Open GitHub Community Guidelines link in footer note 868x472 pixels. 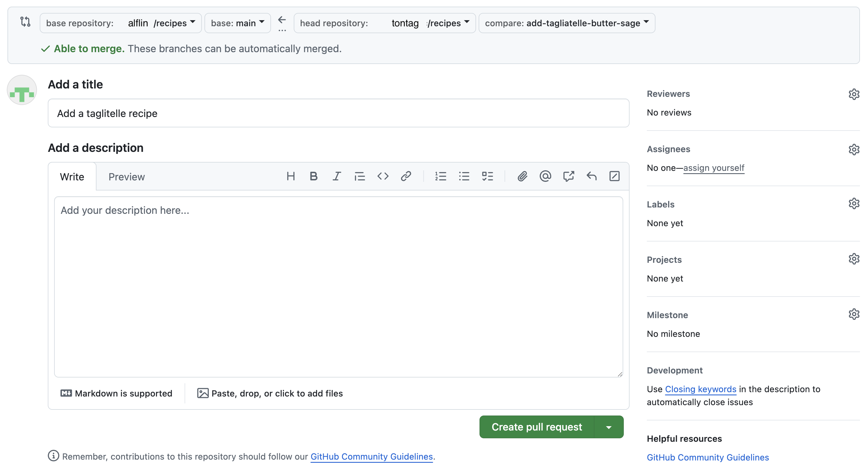371,456
